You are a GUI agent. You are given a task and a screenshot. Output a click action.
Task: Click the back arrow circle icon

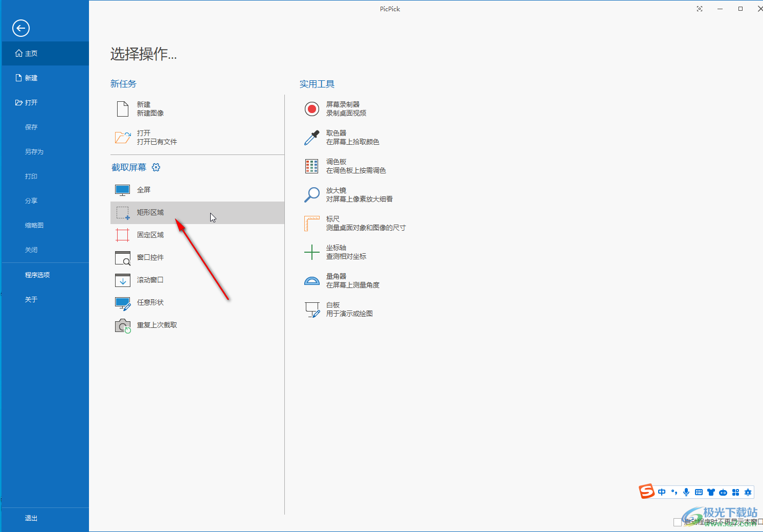click(x=21, y=28)
